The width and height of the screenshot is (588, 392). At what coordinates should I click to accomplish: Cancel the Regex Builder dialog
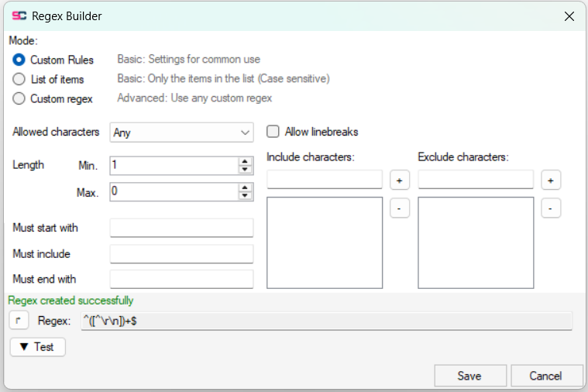point(546,376)
